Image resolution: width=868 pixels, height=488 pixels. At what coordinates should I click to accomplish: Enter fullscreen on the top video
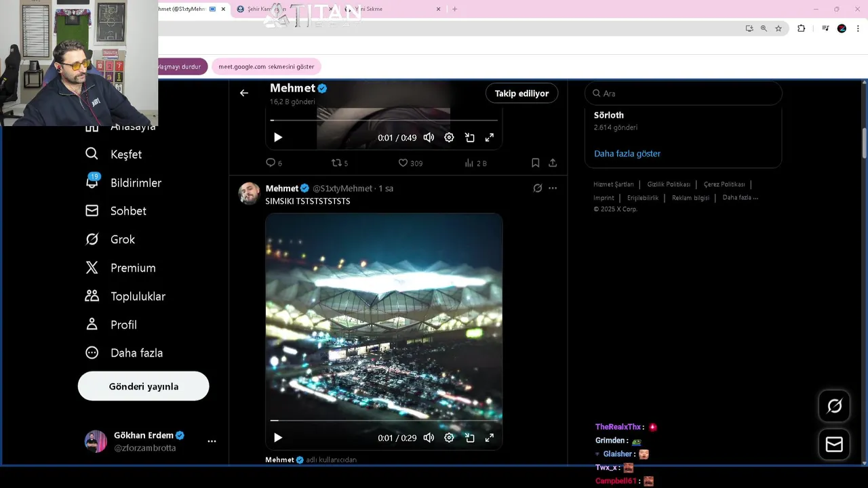pyautogui.click(x=489, y=138)
